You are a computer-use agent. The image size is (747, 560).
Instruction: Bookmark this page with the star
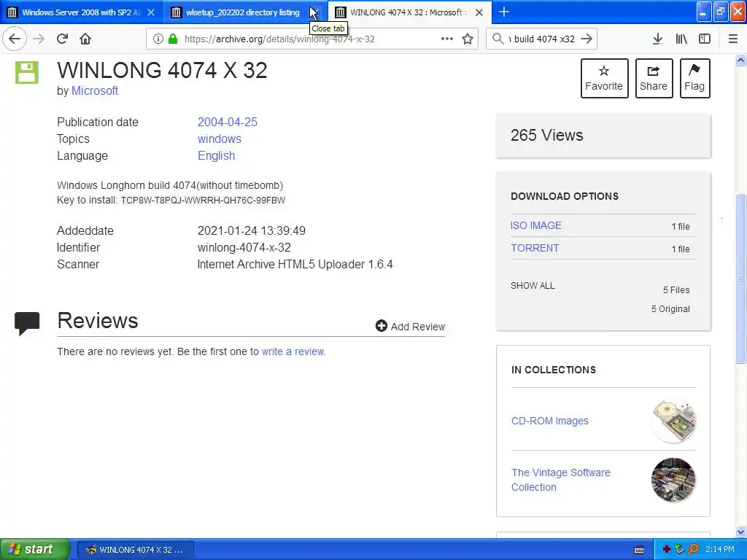pyautogui.click(x=468, y=39)
